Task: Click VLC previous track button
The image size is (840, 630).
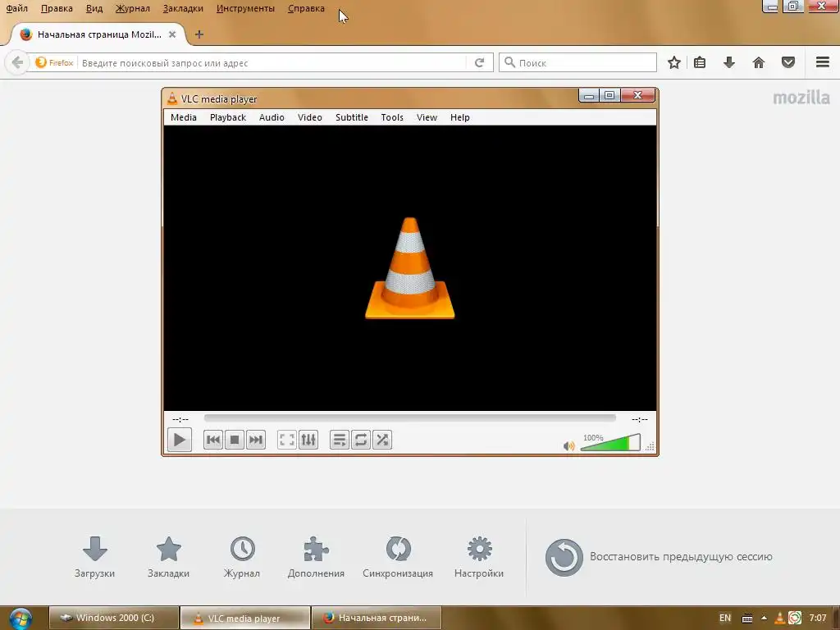Action: tap(213, 440)
